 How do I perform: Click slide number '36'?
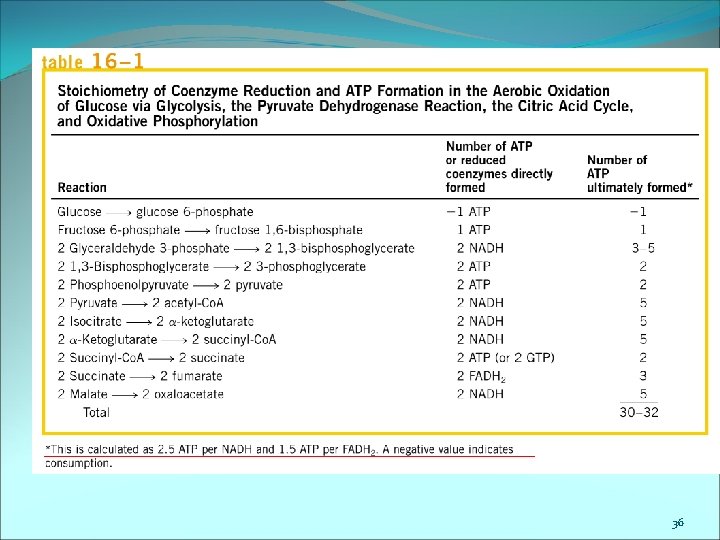[678, 523]
